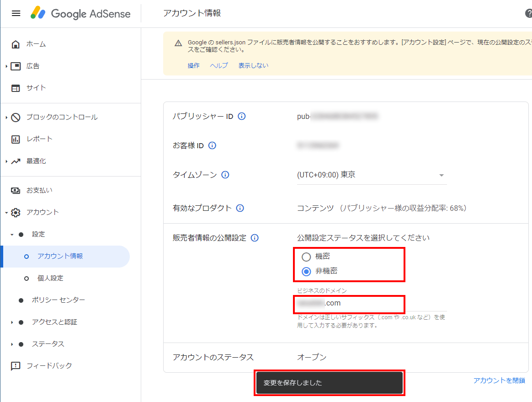This screenshot has height=402, width=532.
Task: Click info icon next to 販売者情報の公開設定
Action: click(255, 238)
